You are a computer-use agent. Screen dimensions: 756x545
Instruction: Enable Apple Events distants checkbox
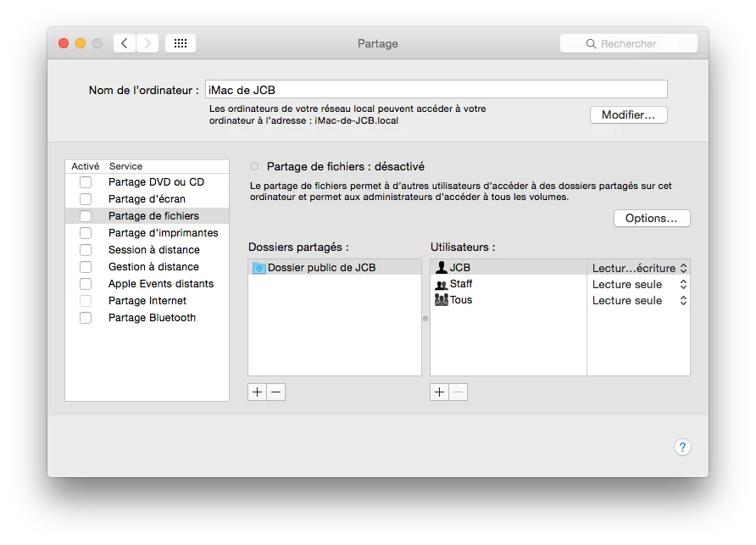pos(86,284)
